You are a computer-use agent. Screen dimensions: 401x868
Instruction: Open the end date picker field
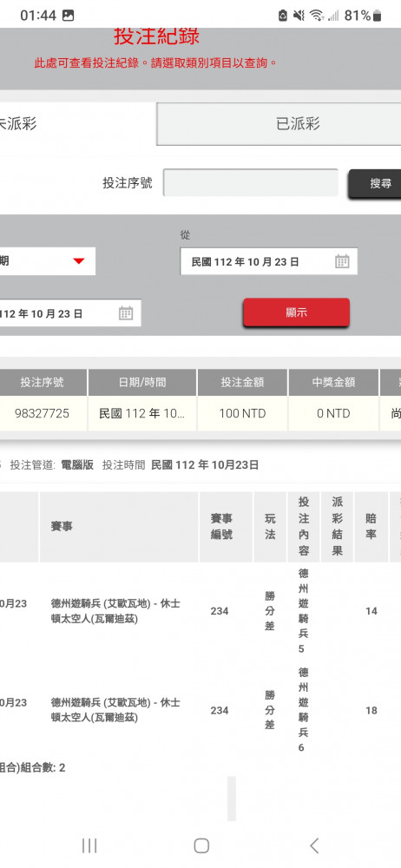pos(69,313)
